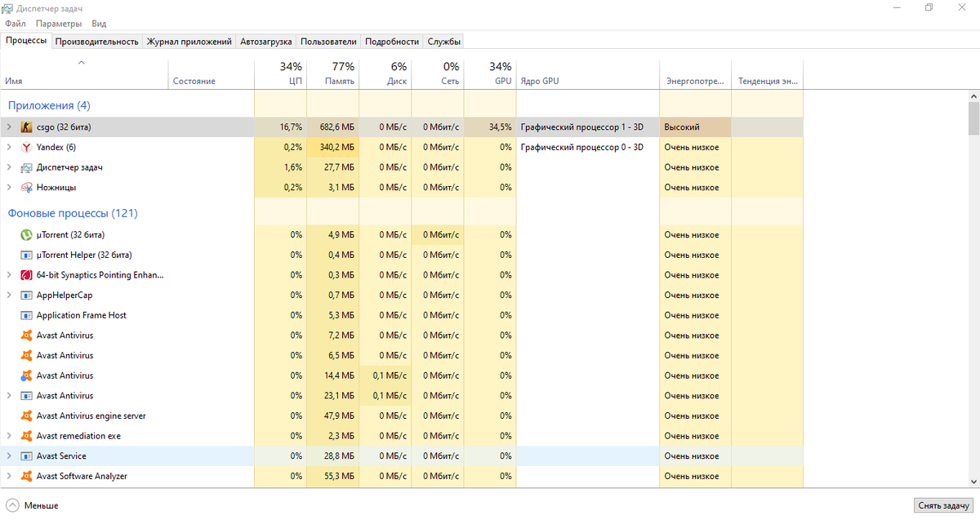Viewport: 980px width, 520px height.
Task: Expand the Yandex (6) process group
Action: pyautogui.click(x=9, y=147)
